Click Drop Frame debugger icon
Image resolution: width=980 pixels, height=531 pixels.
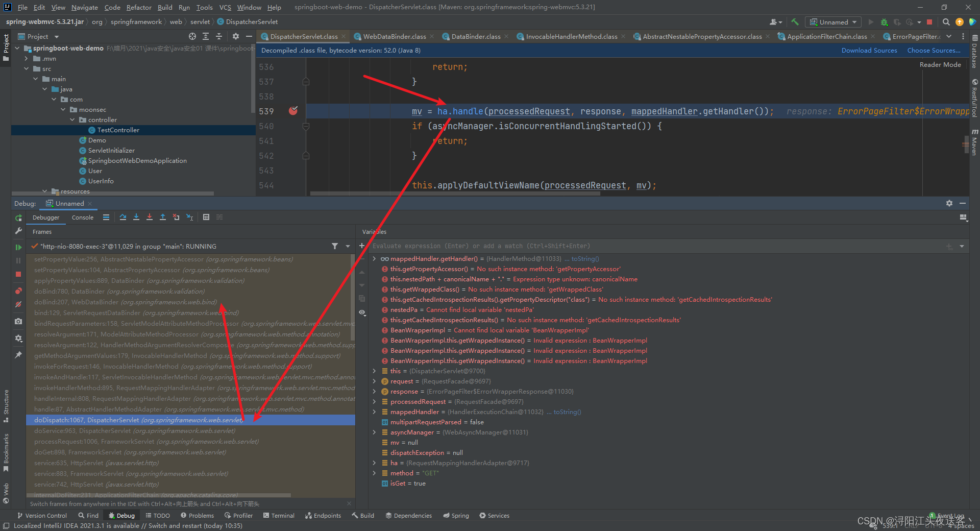pyautogui.click(x=176, y=217)
